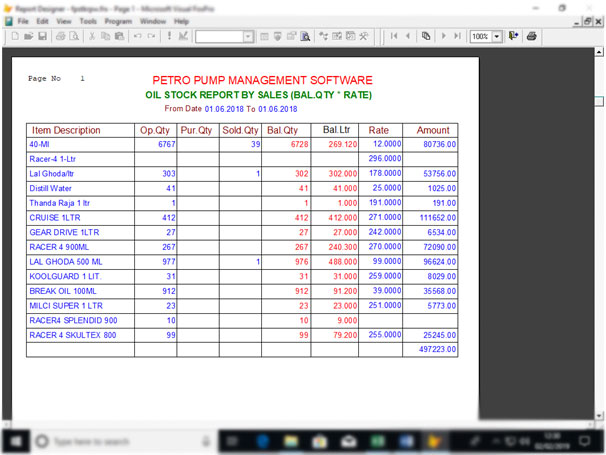Go to last page of preview
Viewport: 606px width, 455px height.
(x=458, y=36)
